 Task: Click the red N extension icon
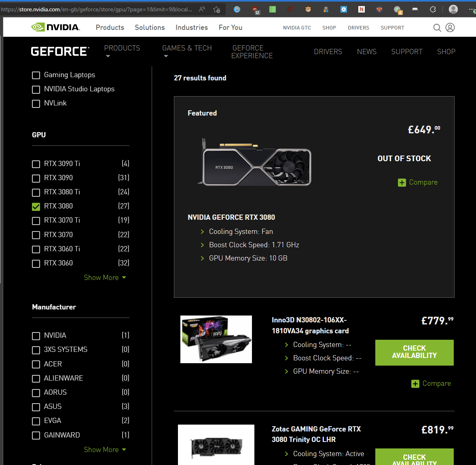pyautogui.click(x=361, y=9)
